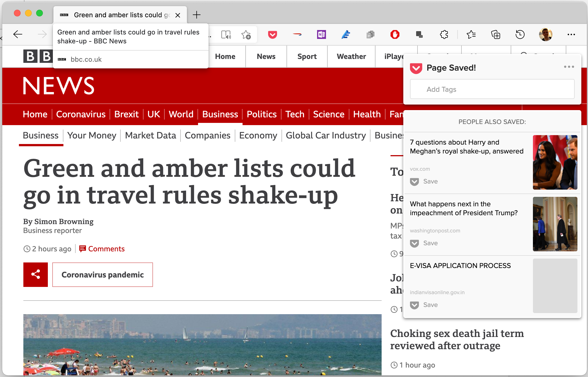This screenshot has height=377, width=588.
Task: Save the Harry and Meghan vox.com article
Action: [x=424, y=182]
